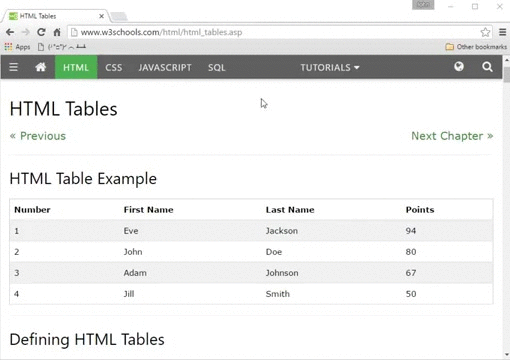
Task: Select the JAVASCRIPT navbar item
Action: click(165, 67)
